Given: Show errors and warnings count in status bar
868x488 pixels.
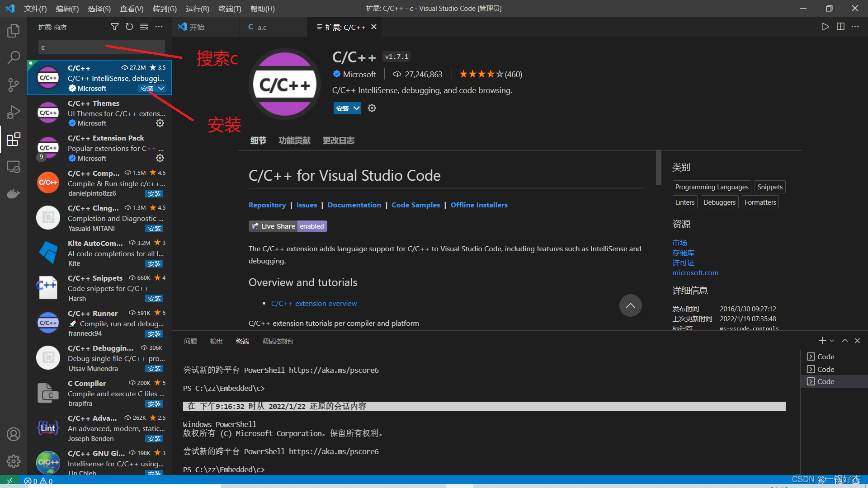Looking at the screenshot, I should 38,481.
